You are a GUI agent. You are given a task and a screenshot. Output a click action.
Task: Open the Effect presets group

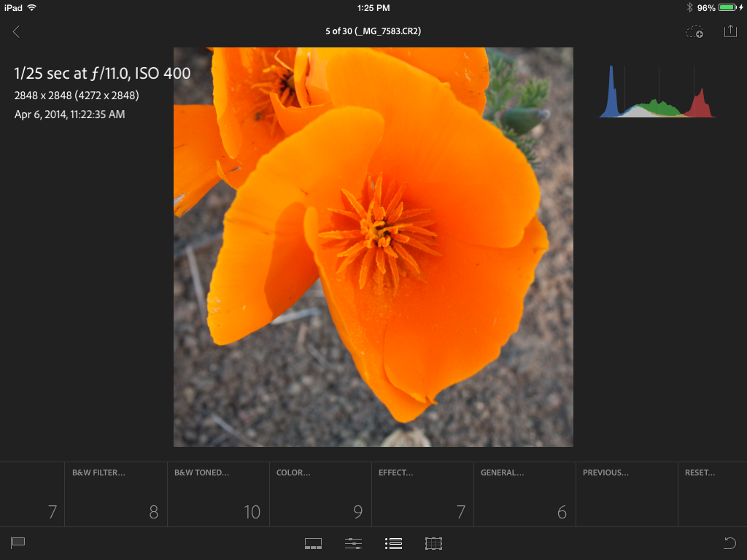coord(422,494)
